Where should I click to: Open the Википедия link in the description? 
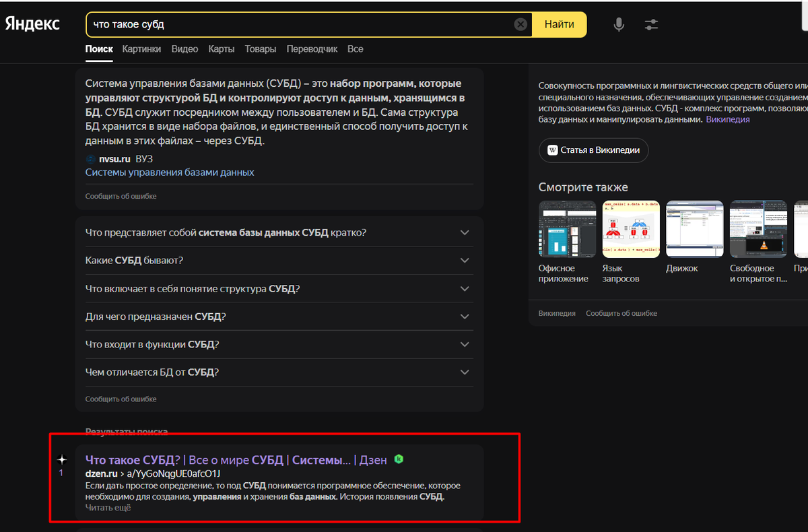(727, 119)
